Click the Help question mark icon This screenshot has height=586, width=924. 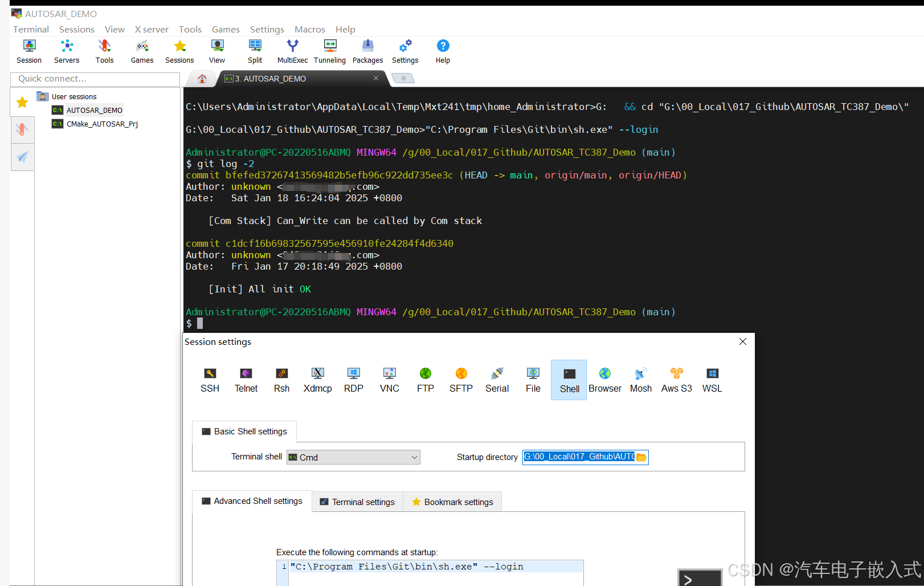[443, 51]
